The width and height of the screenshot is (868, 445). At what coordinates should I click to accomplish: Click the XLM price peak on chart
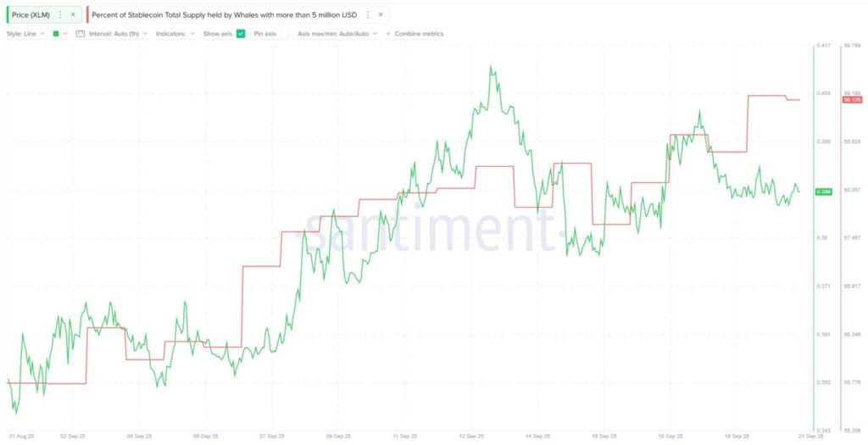coord(492,66)
